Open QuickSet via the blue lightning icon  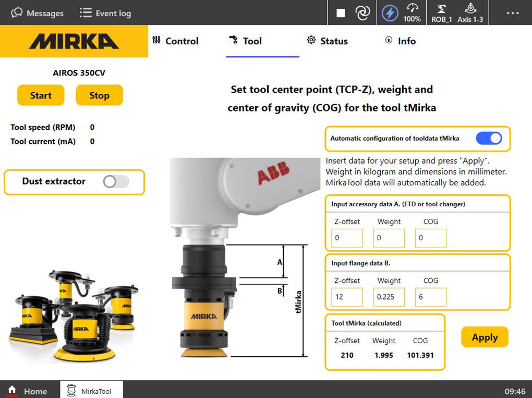390,12
